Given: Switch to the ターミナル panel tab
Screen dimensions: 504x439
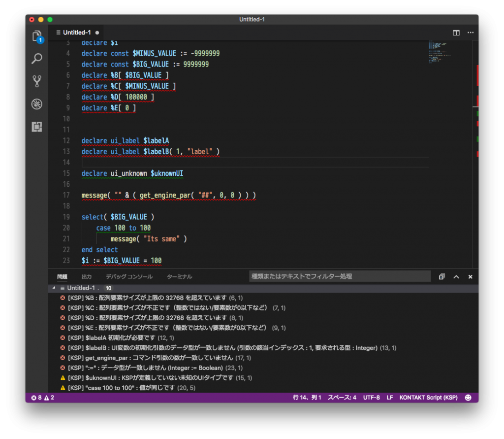Looking at the screenshot, I should coord(179,277).
